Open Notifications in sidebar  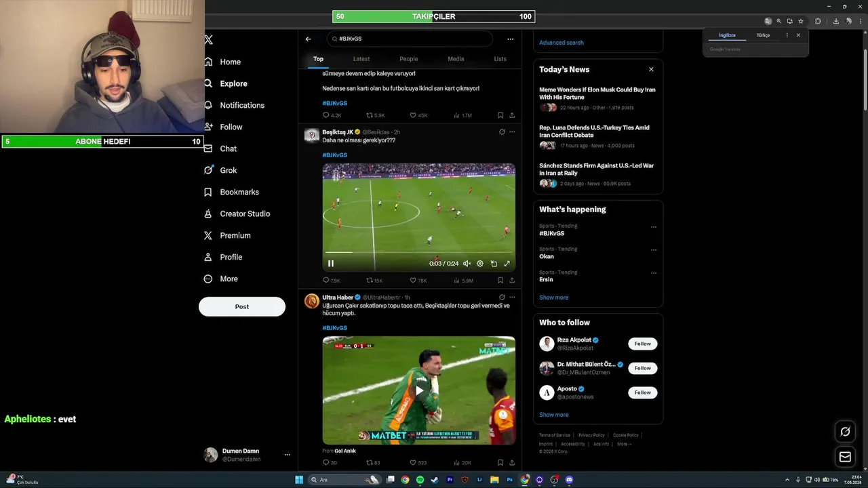coord(234,105)
